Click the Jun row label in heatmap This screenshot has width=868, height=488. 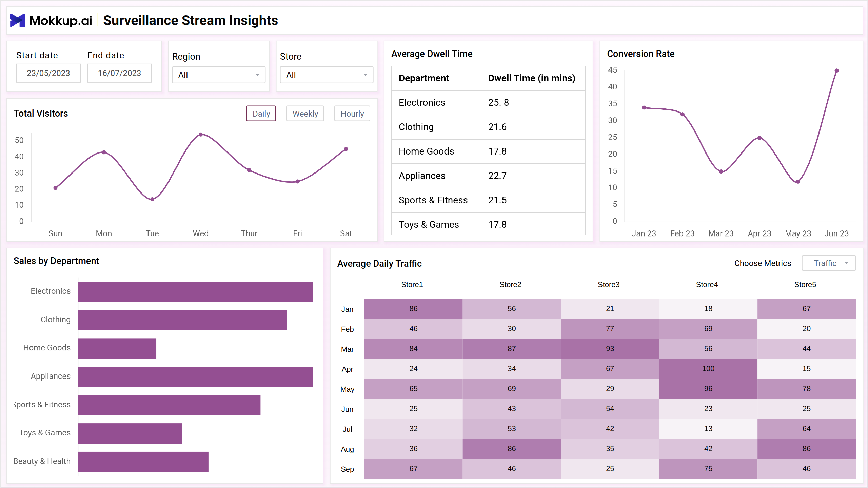click(x=347, y=409)
